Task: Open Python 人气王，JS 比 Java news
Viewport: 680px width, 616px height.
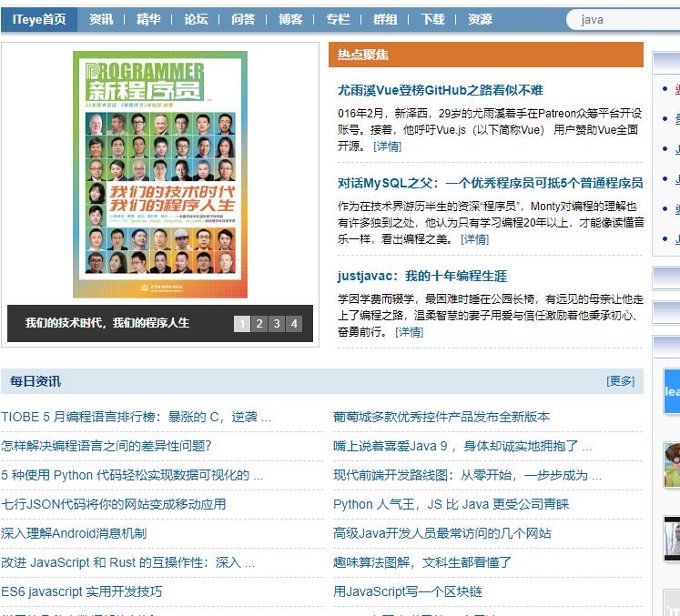Action: (451, 504)
